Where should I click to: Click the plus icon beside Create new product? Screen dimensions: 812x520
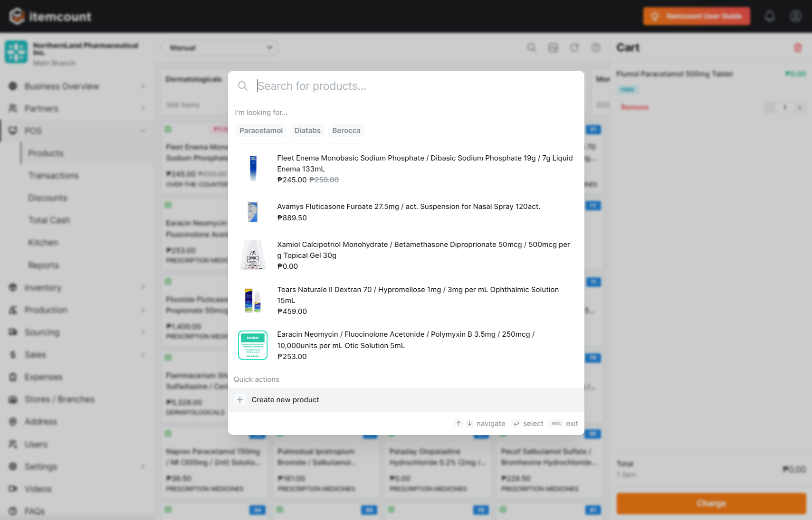click(x=240, y=400)
